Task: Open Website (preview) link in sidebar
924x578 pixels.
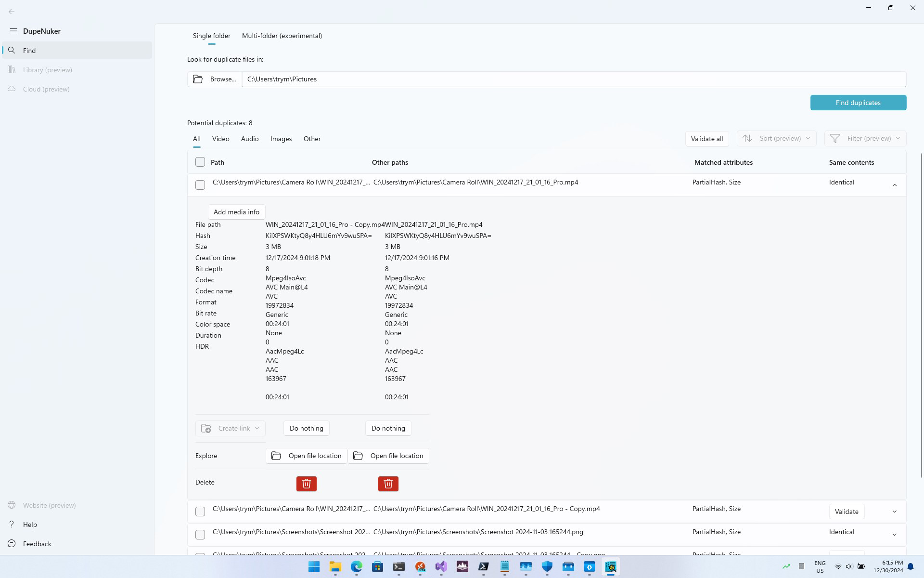Action: (77, 505)
